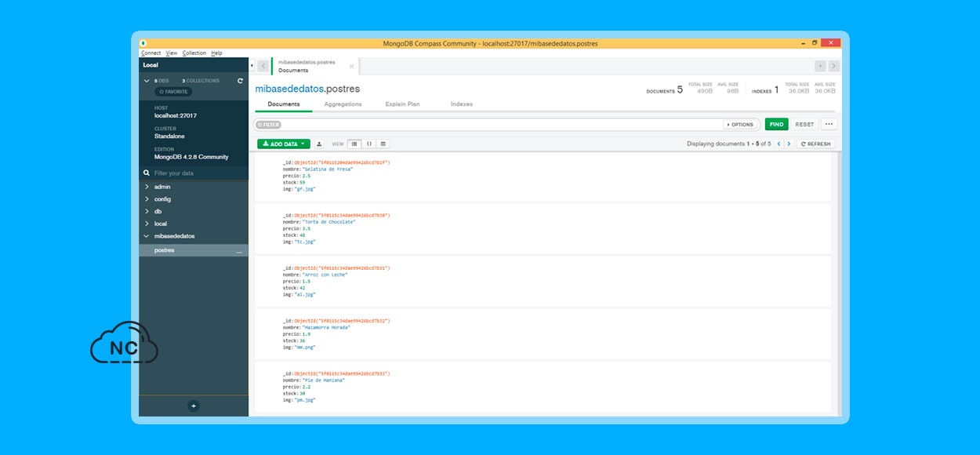This screenshot has width=980, height=455.
Task: Mark the connection as Favorite
Action: (x=173, y=92)
